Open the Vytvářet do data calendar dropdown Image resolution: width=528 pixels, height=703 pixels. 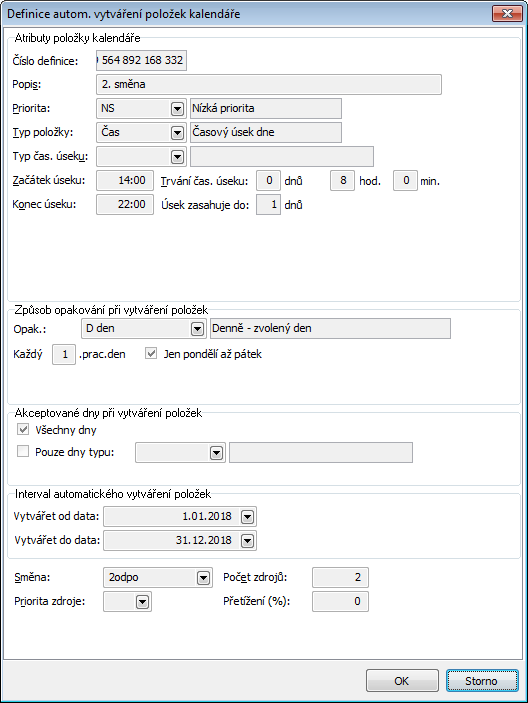point(247,541)
